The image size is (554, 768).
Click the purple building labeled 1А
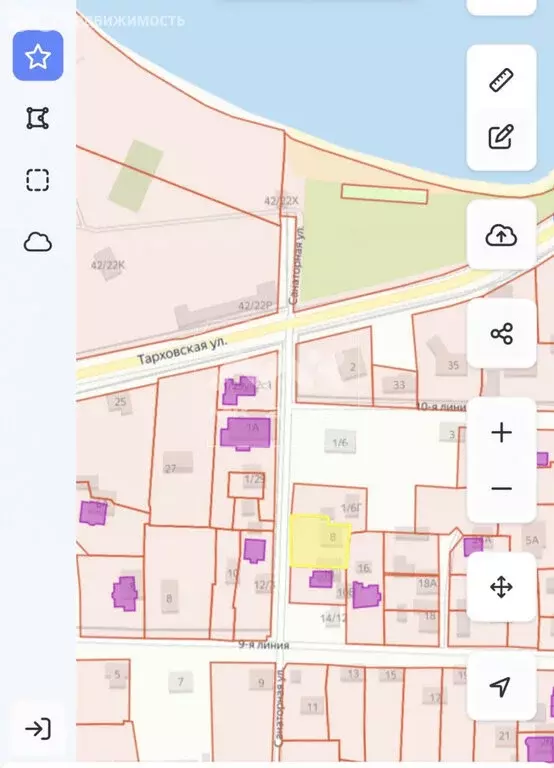[246, 432]
